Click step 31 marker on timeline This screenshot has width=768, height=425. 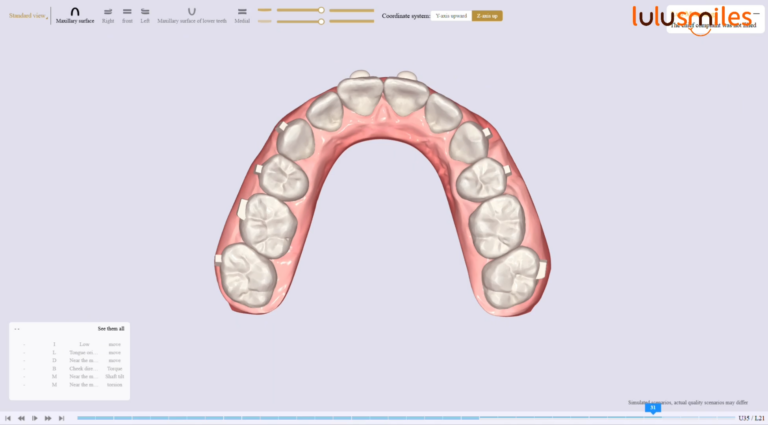(652, 408)
